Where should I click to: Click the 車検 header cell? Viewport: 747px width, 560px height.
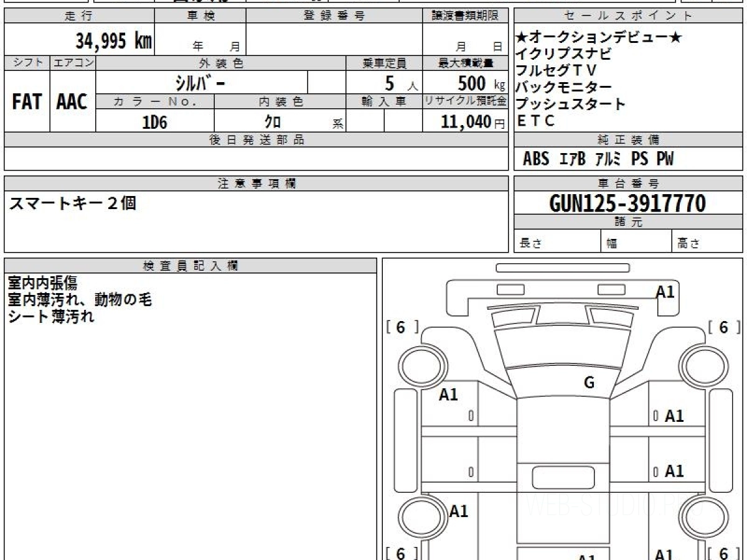[x=200, y=16]
